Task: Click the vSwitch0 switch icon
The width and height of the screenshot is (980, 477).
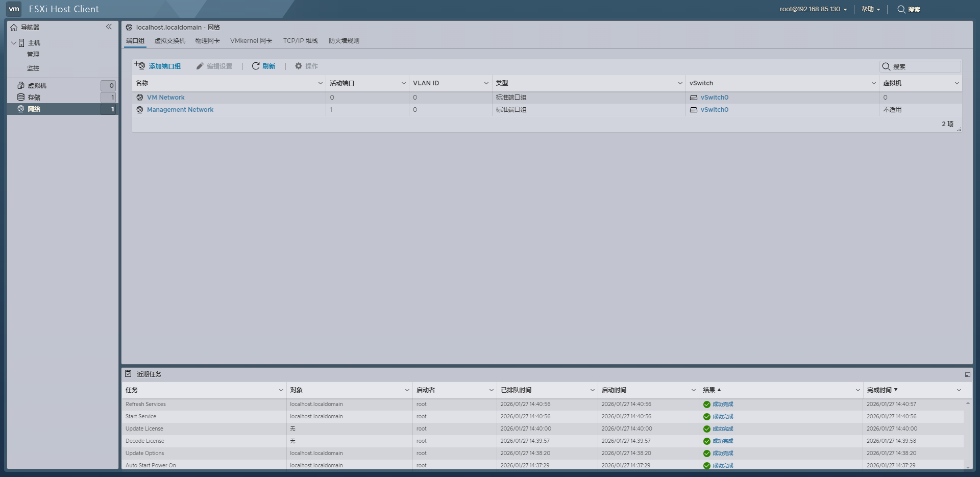Action: pyautogui.click(x=693, y=97)
